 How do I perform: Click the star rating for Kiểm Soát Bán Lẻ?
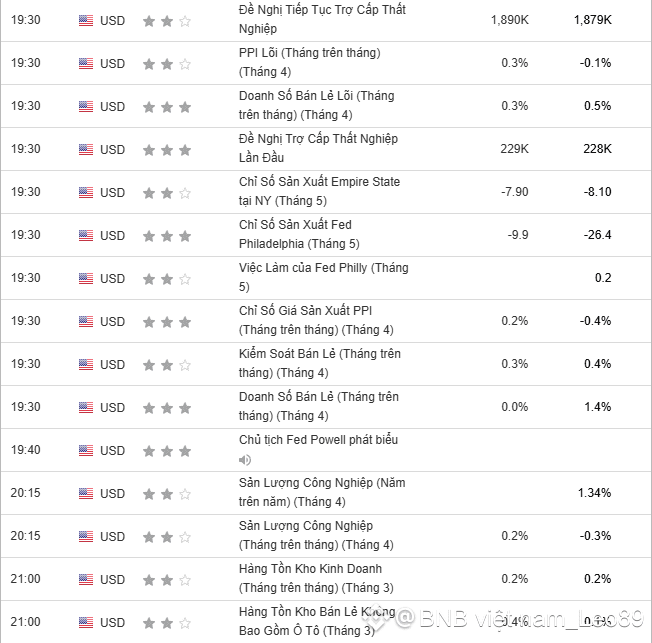[x=166, y=364]
